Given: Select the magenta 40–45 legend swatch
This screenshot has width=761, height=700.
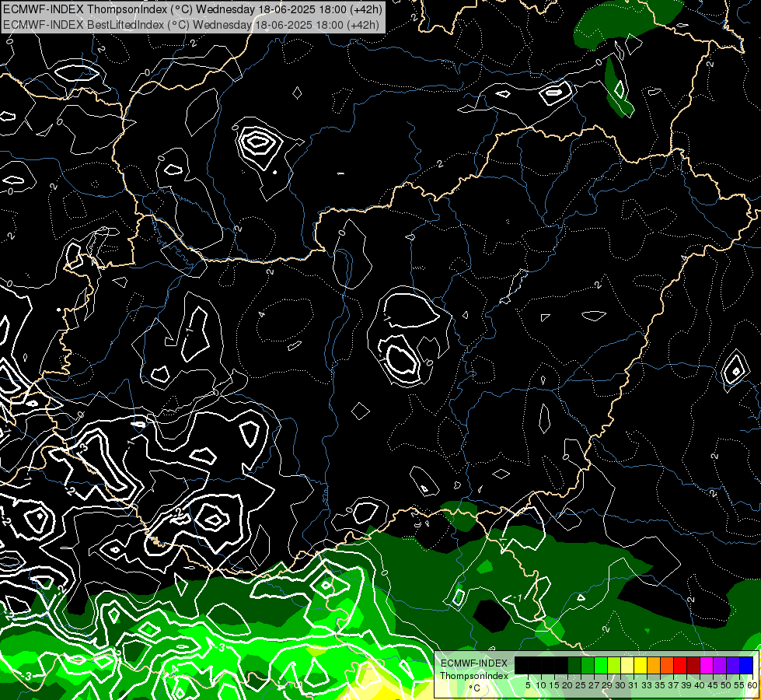Looking at the screenshot, I should 707,665.
